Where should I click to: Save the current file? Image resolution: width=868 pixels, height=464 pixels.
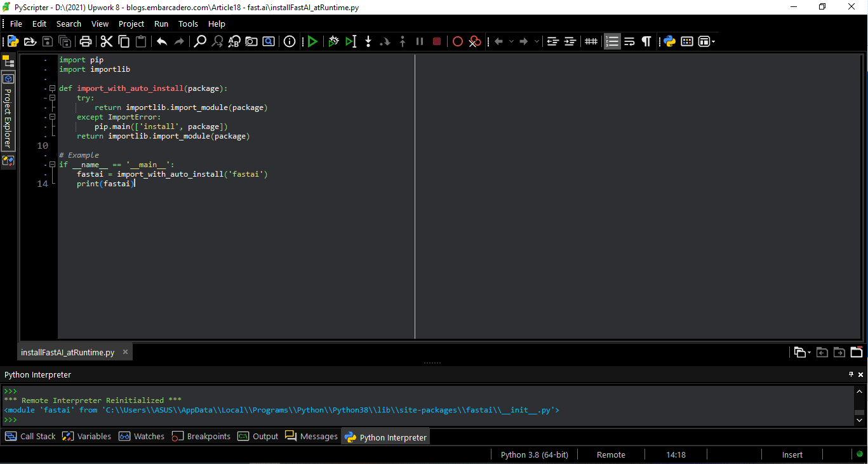tap(48, 41)
